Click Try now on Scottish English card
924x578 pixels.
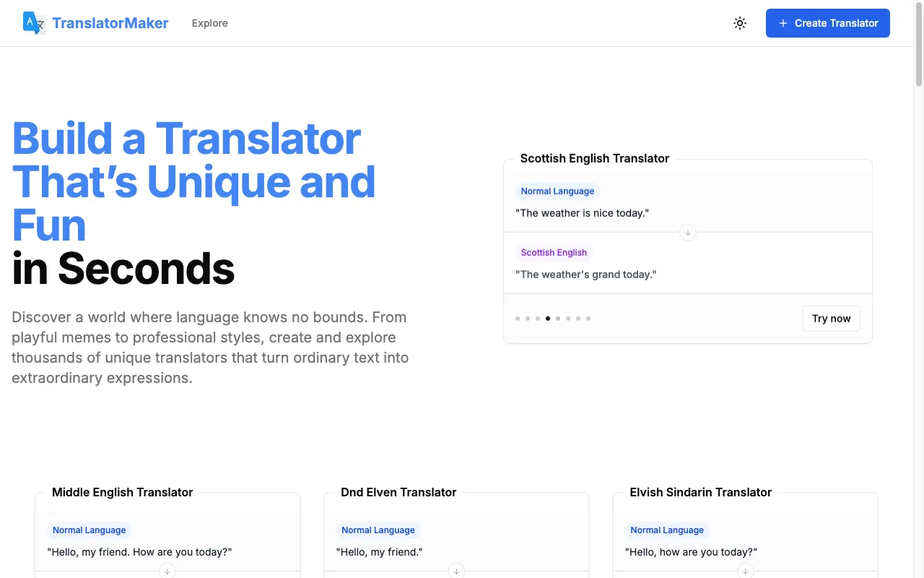[x=831, y=319]
